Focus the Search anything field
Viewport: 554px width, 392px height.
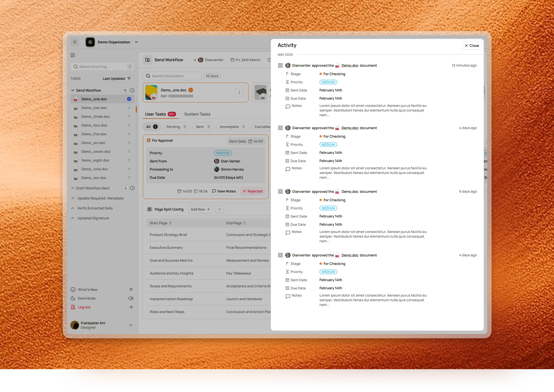(102, 67)
